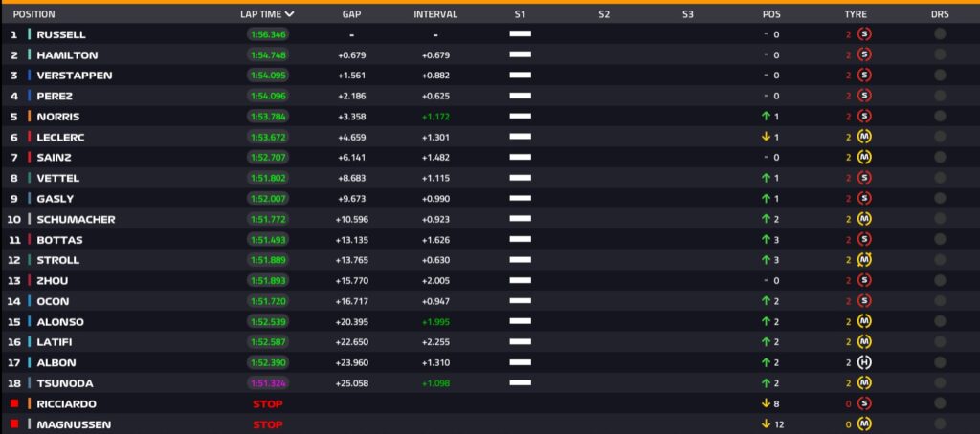Open driver Hamilton's name entry
Viewport: 980px width, 434px height.
pos(67,55)
